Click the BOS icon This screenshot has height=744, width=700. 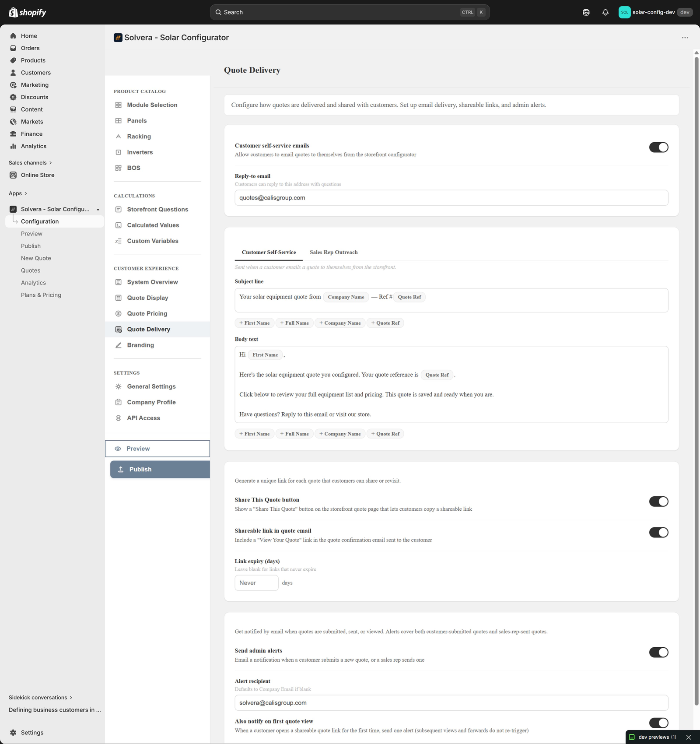118,168
